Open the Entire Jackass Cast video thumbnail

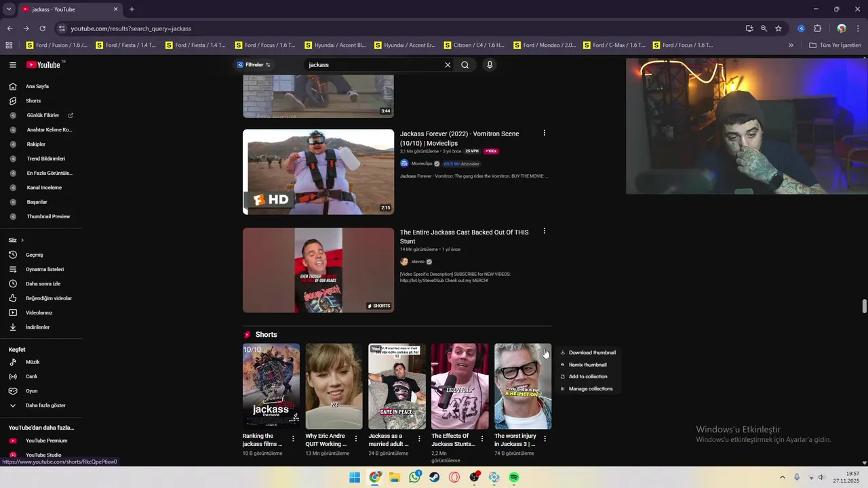click(x=318, y=270)
